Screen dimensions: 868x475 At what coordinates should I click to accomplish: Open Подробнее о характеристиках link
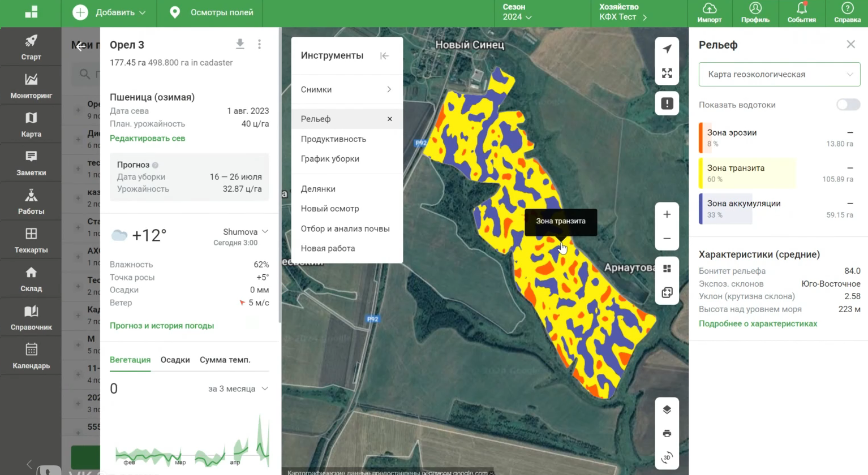758,323
